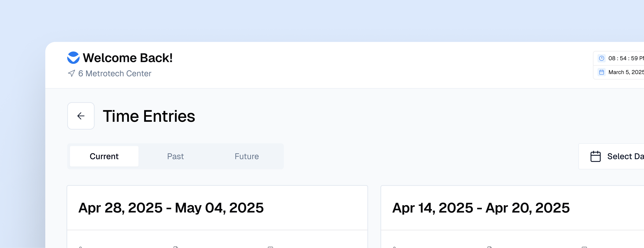The image size is (644, 248).
Task: Click the small calendar icon beside March 5
Action: pos(601,72)
